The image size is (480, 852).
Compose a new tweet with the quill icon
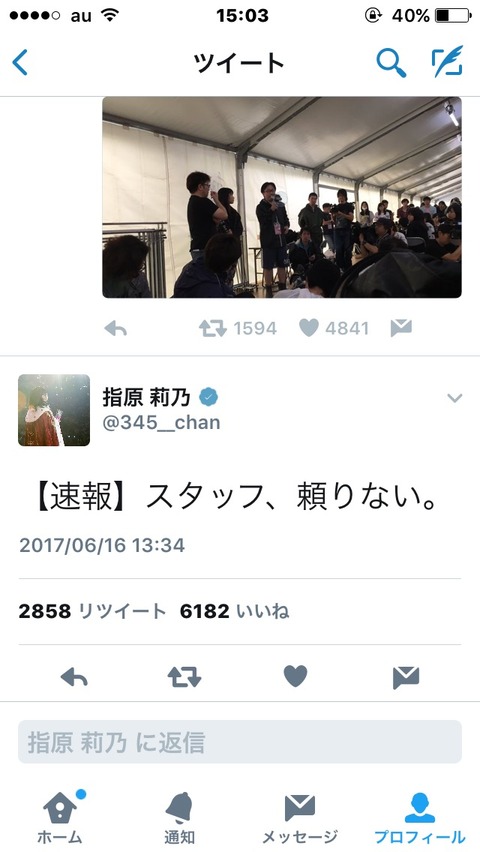[x=447, y=61]
